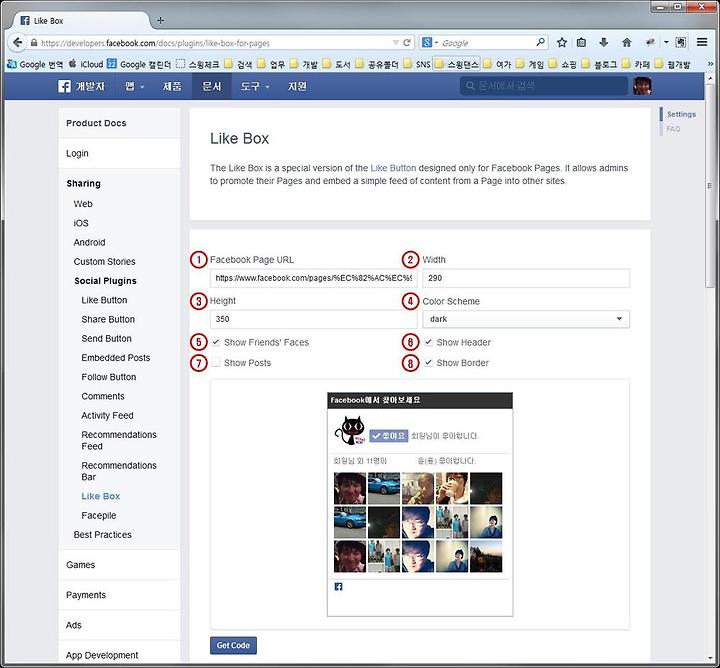Select the 문서 header menu item
The width and height of the screenshot is (720, 668).
(212, 86)
